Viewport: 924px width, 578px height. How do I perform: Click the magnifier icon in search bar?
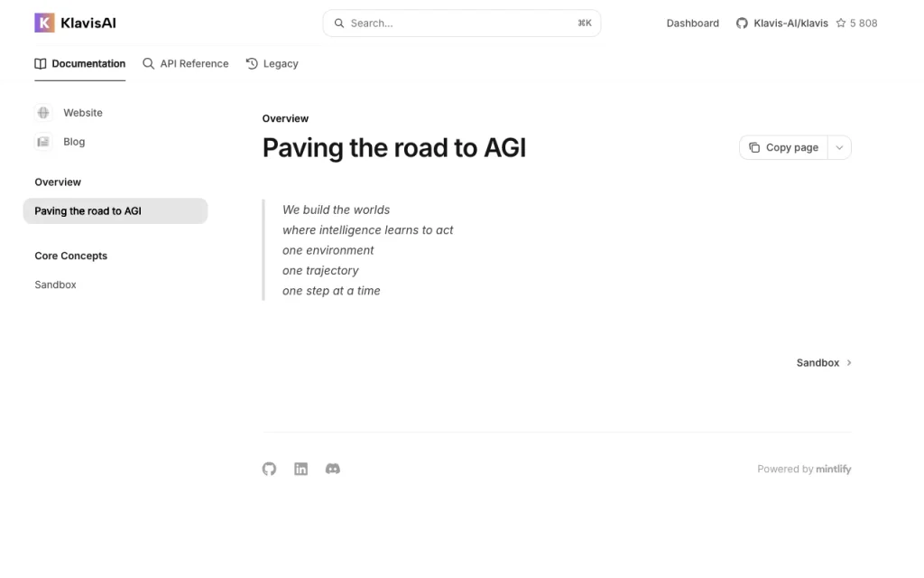(x=339, y=23)
